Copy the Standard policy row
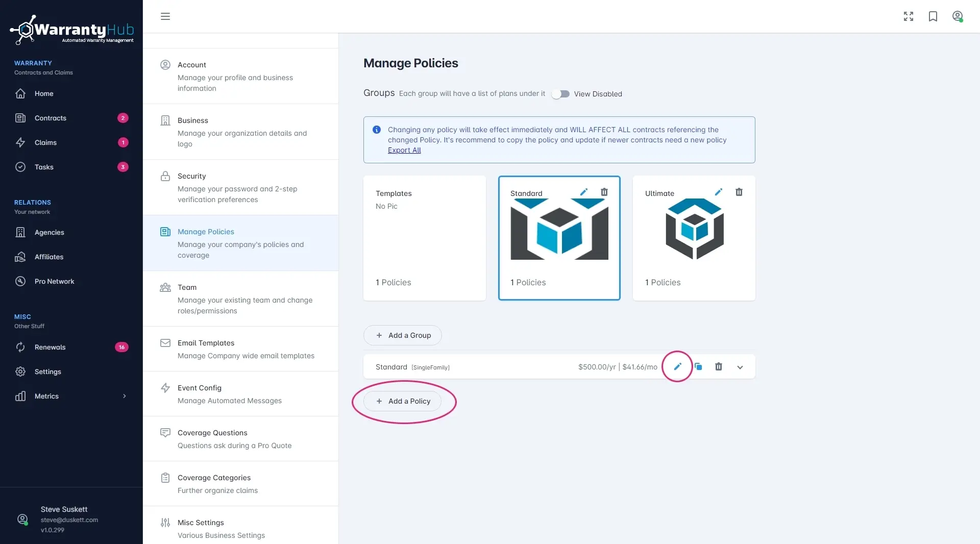This screenshot has height=544, width=980. coord(698,366)
